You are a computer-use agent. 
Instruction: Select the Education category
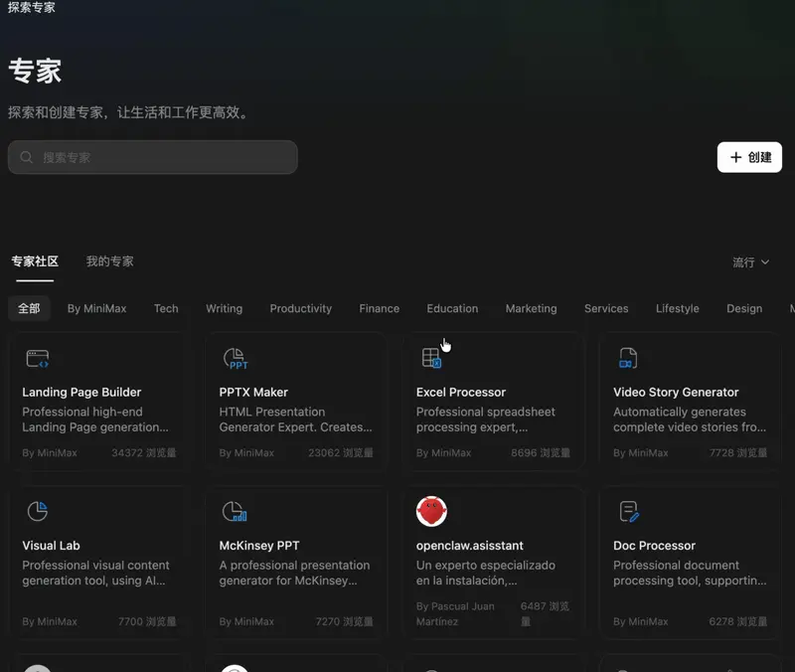coord(452,308)
